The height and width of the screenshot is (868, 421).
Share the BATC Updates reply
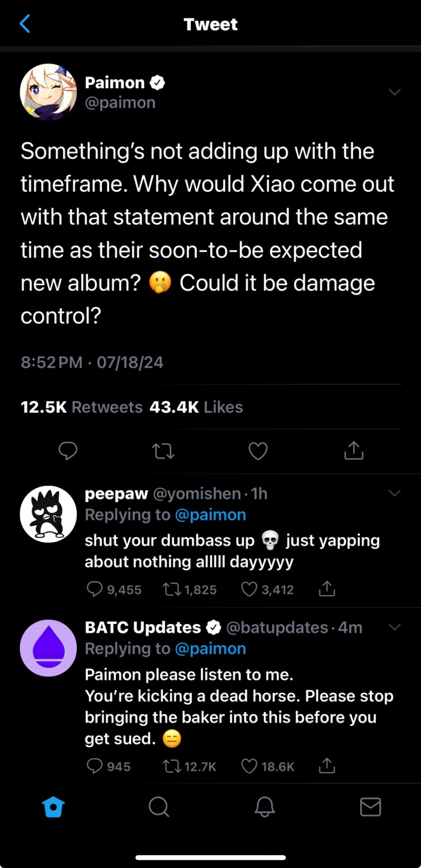click(326, 766)
